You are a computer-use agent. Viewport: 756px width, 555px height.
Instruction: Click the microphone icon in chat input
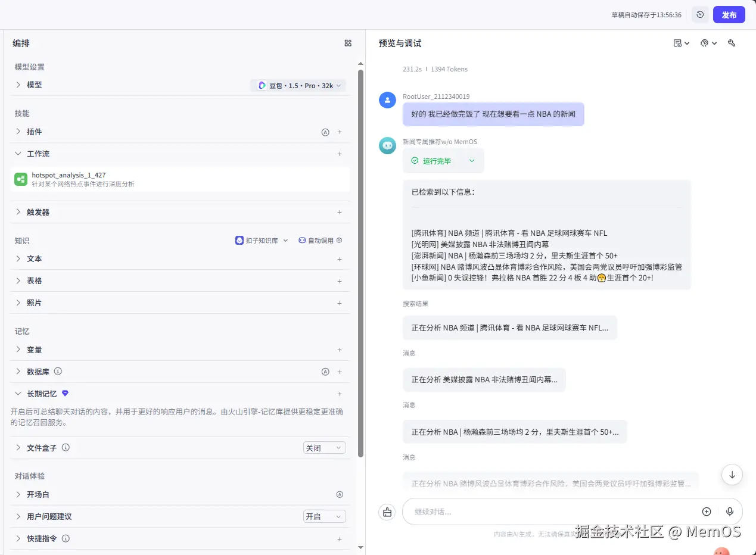(x=730, y=512)
